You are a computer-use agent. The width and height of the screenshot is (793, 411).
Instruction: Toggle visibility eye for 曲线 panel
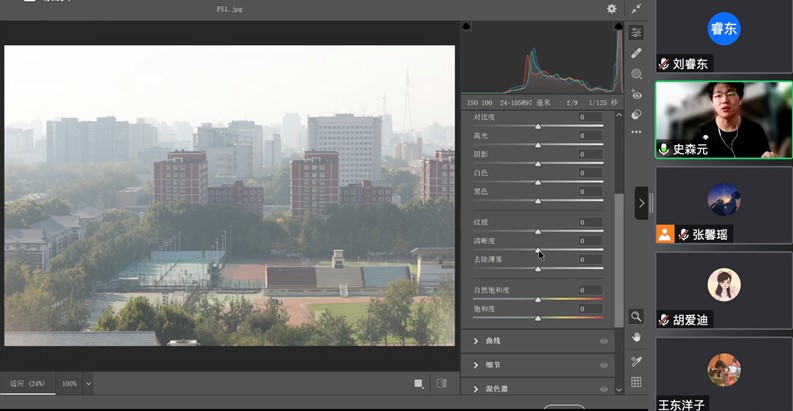[604, 341]
